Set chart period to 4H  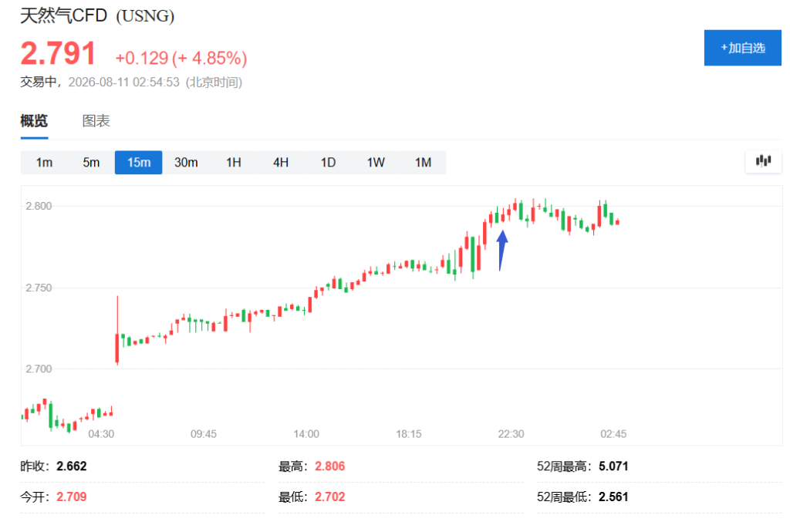click(x=281, y=162)
